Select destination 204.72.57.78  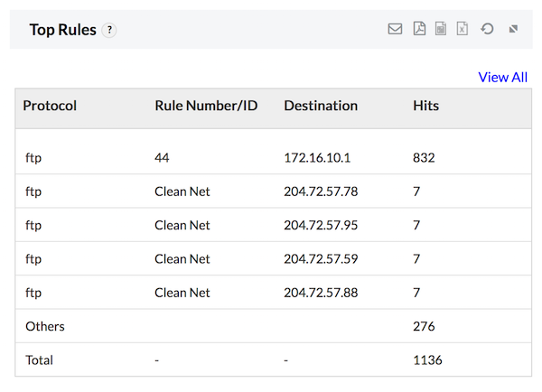(x=321, y=191)
